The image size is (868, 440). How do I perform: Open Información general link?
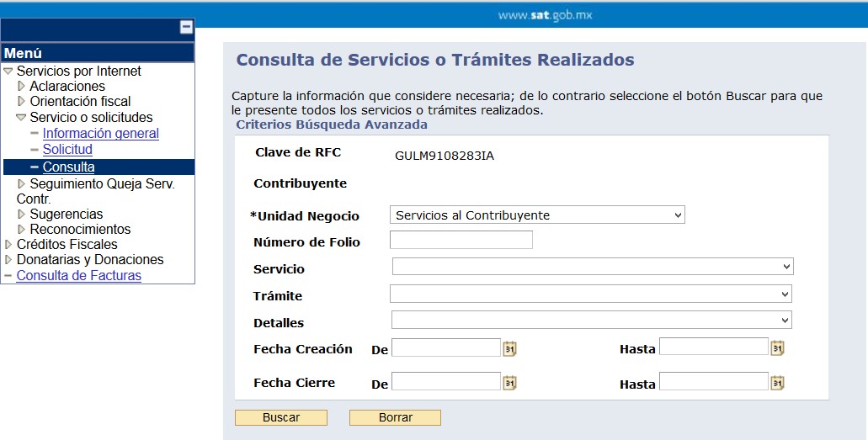click(x=101, y=134)
